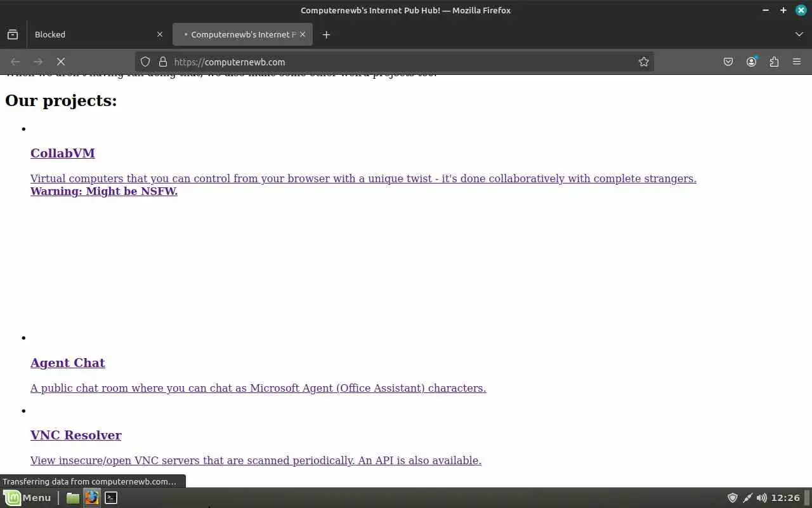Save page to Pocket
The image size is (812, 508).
[728, 62]
